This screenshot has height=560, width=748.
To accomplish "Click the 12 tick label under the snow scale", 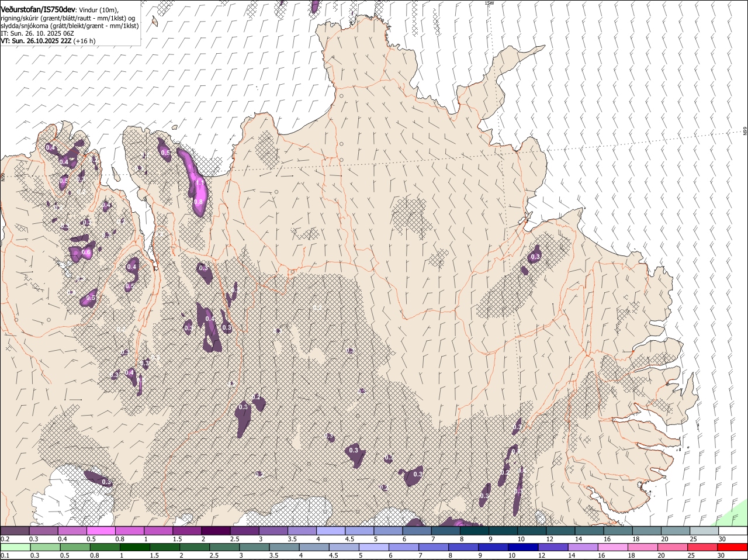I will [x=549, y=539].
